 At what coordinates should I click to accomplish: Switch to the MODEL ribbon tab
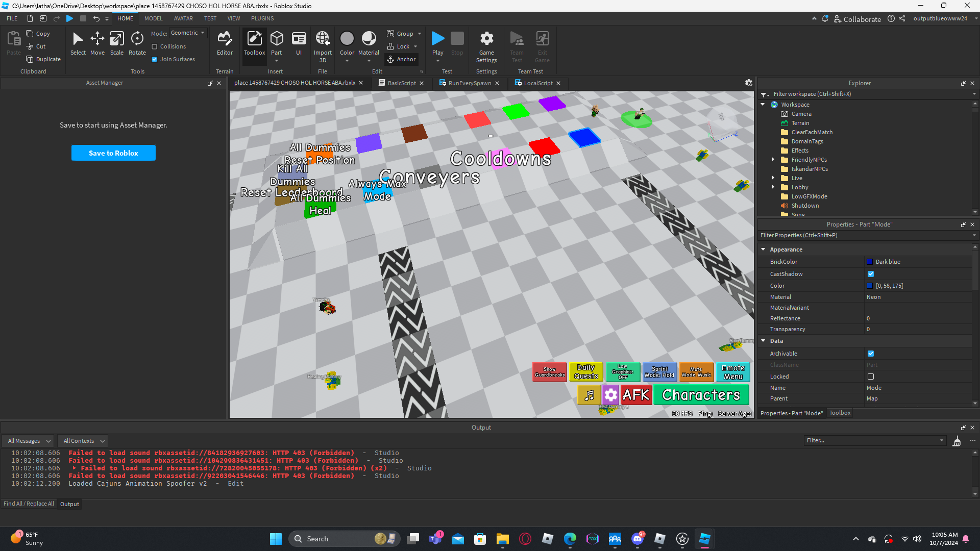pyautogui.click(x=153, y=18)
